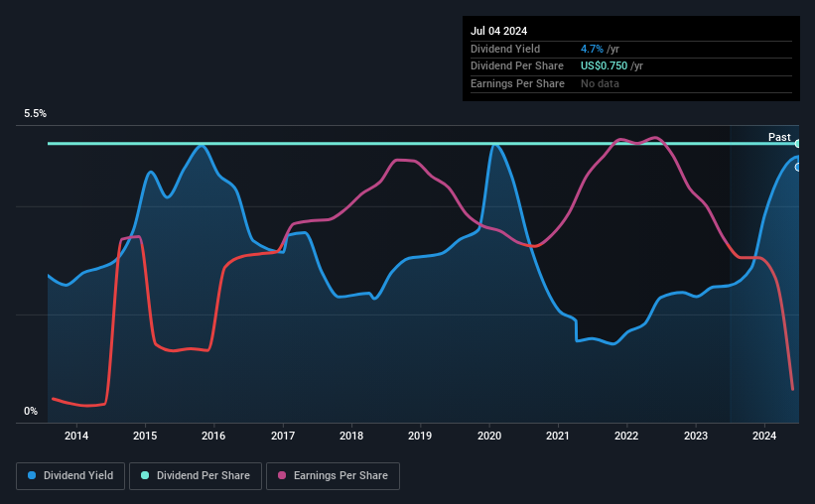Click the 2014 x-axis label

tap(76, 436)
